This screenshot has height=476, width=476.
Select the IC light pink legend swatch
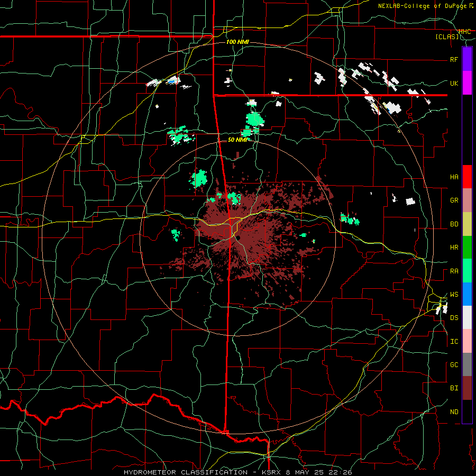467,341
